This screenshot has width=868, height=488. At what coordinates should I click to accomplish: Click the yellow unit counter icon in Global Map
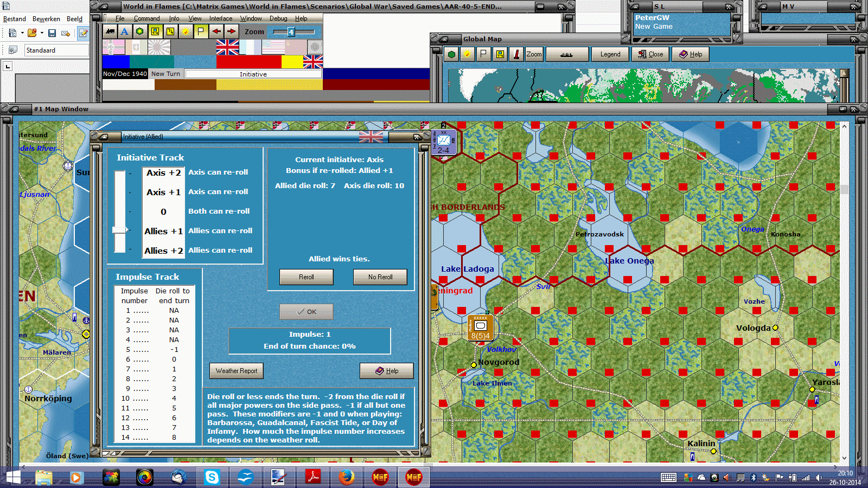500,54
